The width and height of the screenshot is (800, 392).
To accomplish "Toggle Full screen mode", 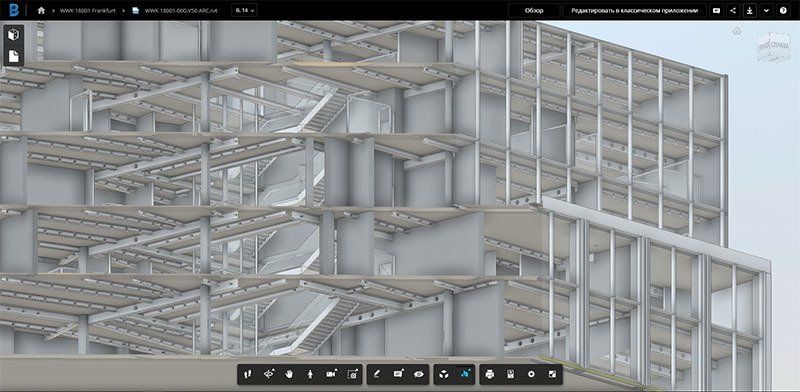I will pyautogui.click(x=552, y=374).
